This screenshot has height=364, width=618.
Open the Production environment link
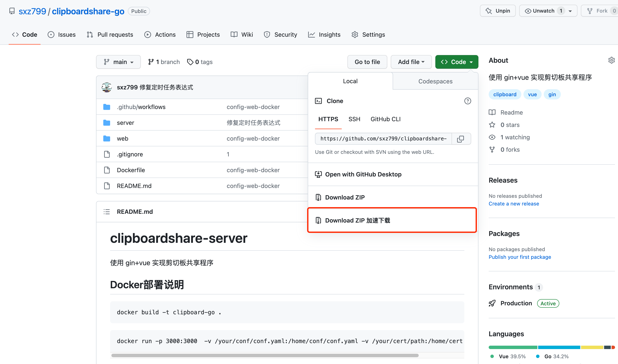pos(516,303)
